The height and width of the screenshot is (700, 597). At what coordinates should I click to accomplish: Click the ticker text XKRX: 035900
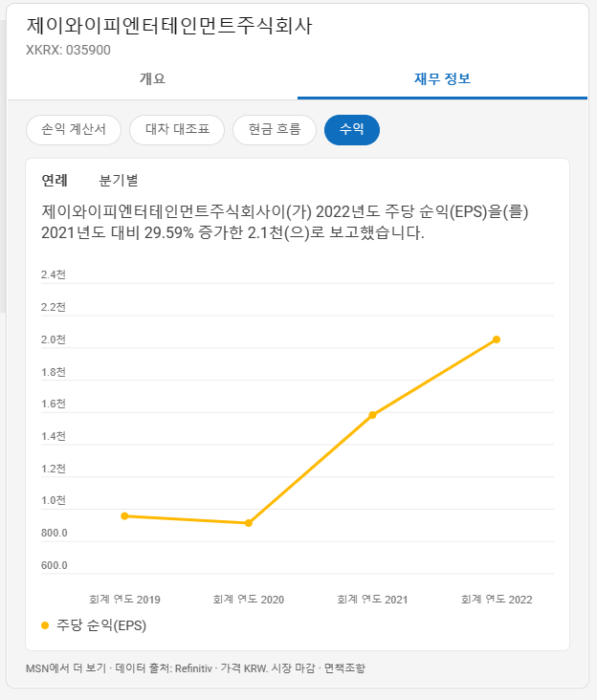68,50
